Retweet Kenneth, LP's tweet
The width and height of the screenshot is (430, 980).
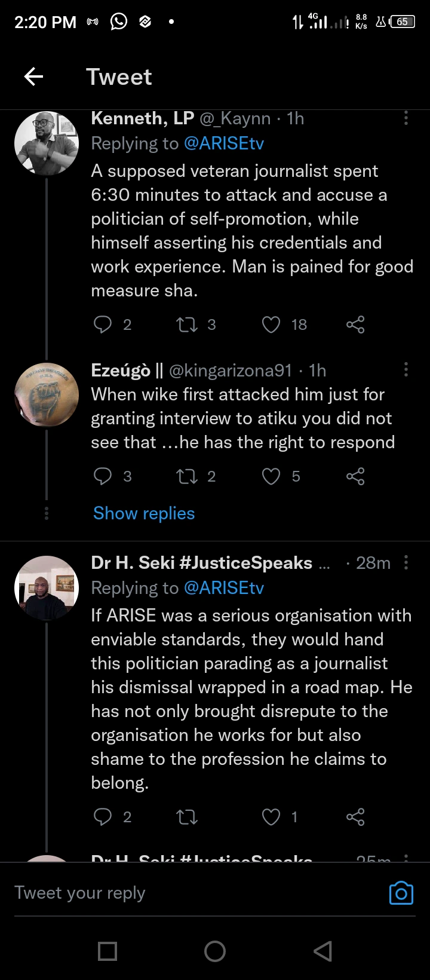[x=187, y=324]
